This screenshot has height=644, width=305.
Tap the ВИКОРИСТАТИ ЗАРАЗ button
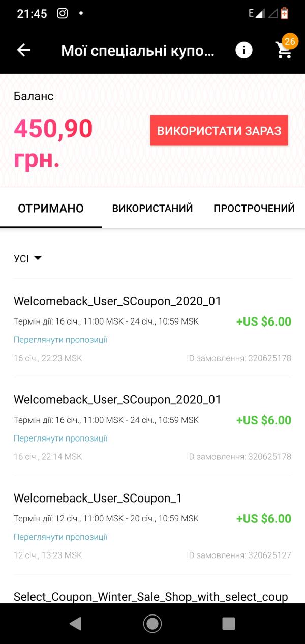click(219, 131)
